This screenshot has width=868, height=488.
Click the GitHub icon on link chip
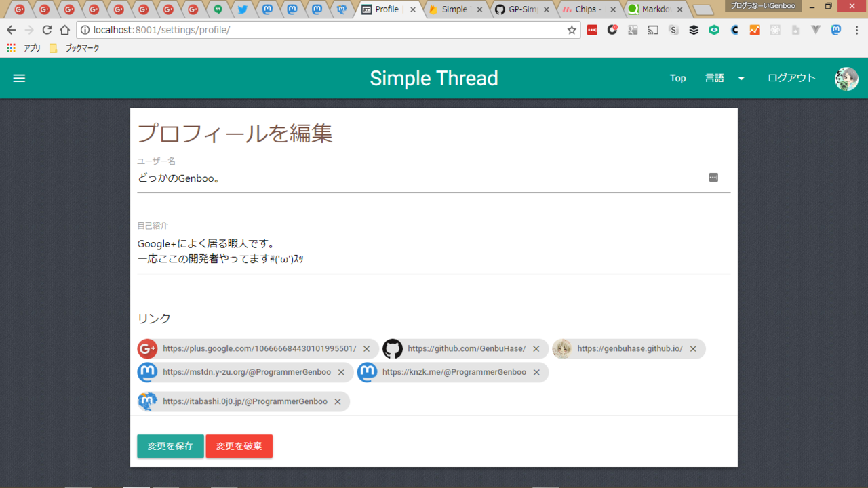393,349
